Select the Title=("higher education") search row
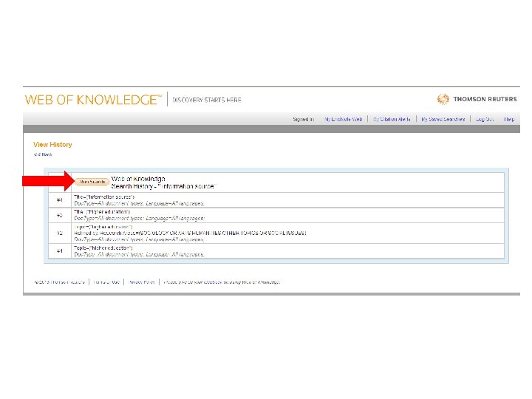This screenshot has width=532, height=399. coord(276,215)
